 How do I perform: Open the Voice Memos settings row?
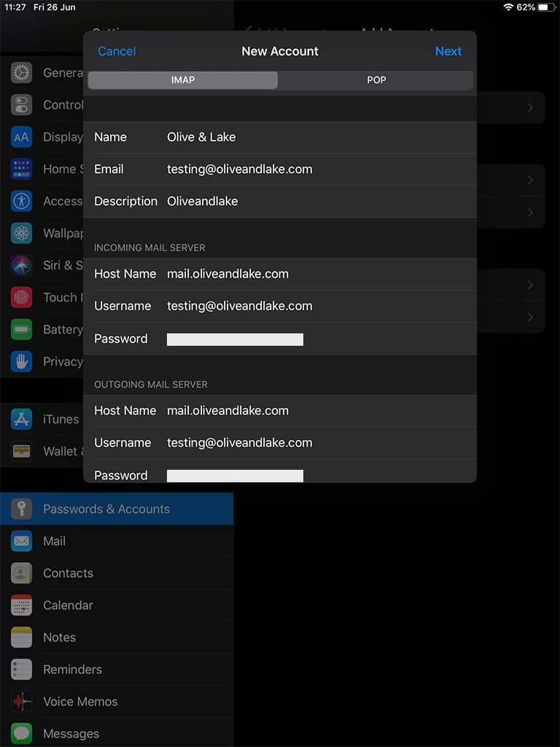117,701
